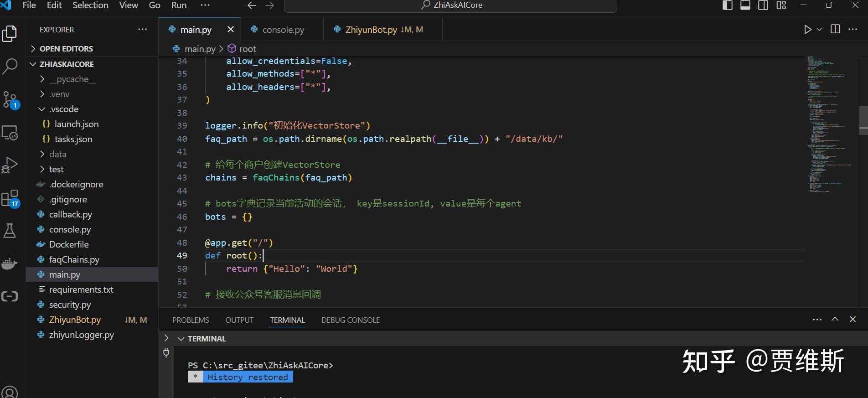Open the bracket-arrow view in the activity bar
The width and height of the screenshot is (868, 398).
tap(10, 296)
